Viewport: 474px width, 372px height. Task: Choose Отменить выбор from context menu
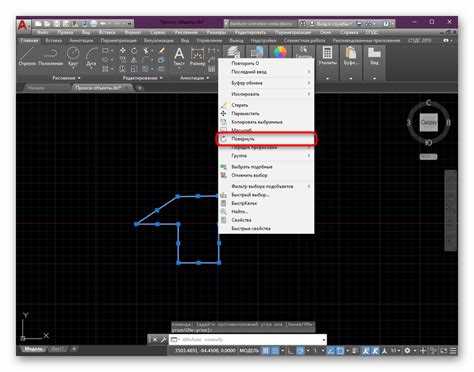click(266, 175)
